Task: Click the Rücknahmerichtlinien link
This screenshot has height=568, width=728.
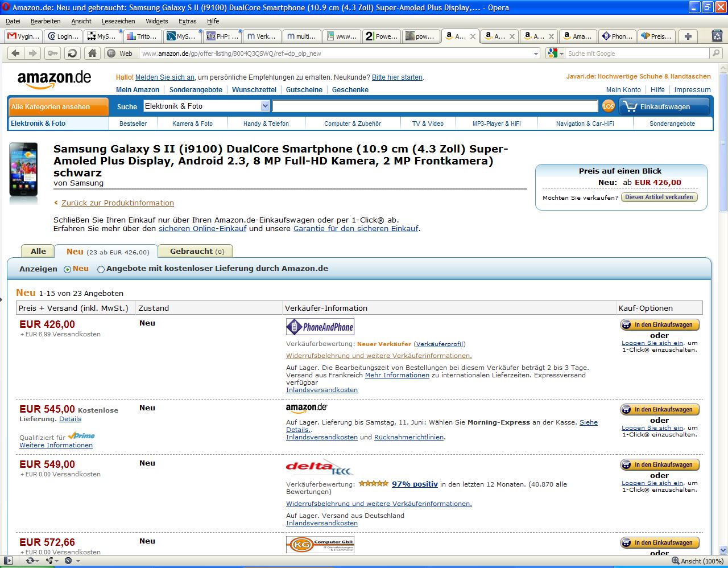Action: pos(409,437)
